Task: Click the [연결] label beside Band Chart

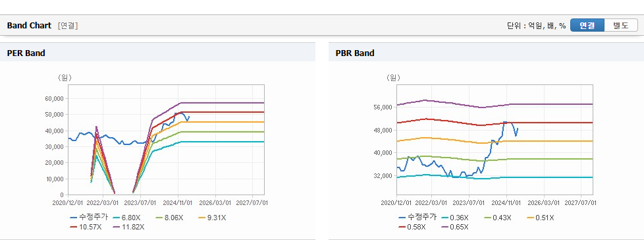Action: tap(68, 26)
